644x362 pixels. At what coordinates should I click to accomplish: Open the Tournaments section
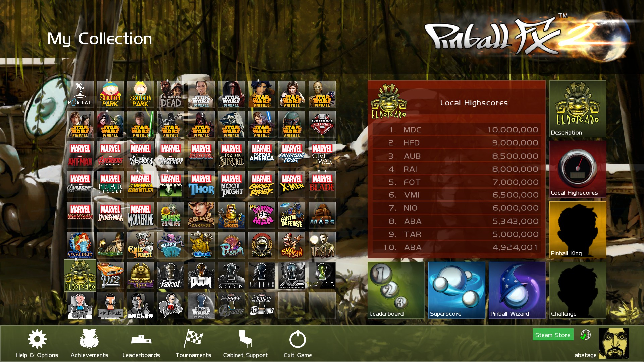(193, 344)
